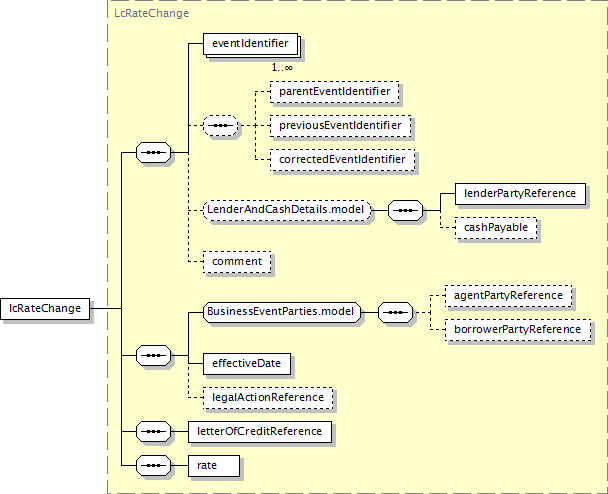Click the sequence icon before rate
Image resolution: width=608 pixels, height=494 pixels.
(x=154, y=465)
